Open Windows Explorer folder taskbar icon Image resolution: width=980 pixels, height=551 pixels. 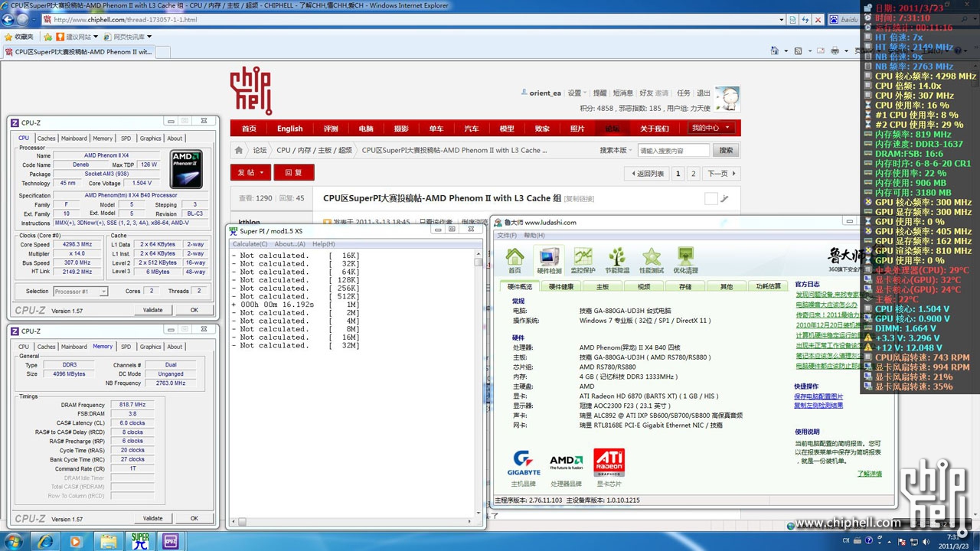[x=108, y=541]
